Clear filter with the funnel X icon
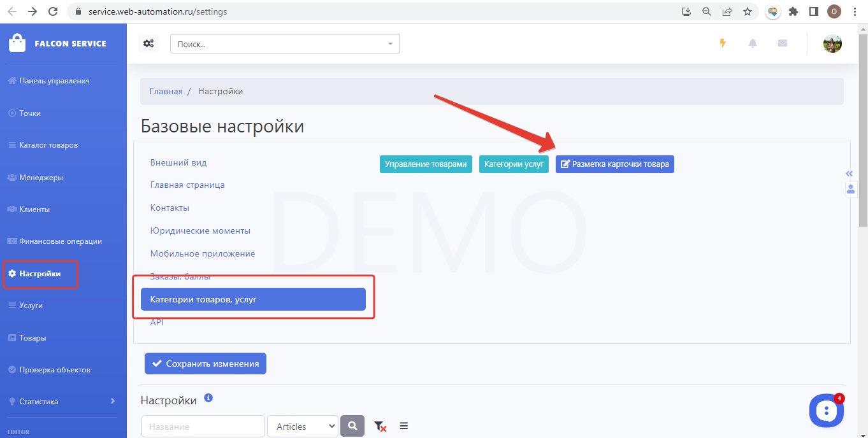This screenshot has height=438, width=868. (380, 427)
